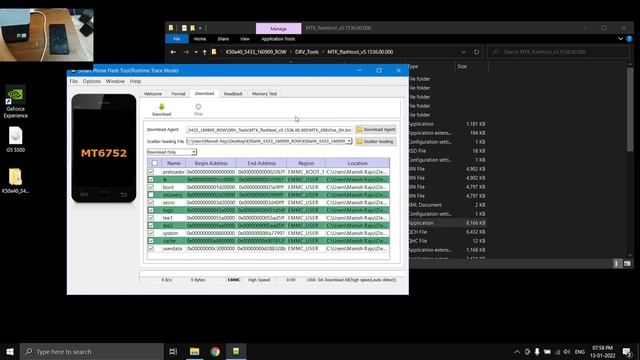
Task: Open Quick Access Toolbar dropdown arrow
Action: coord(200,28)
